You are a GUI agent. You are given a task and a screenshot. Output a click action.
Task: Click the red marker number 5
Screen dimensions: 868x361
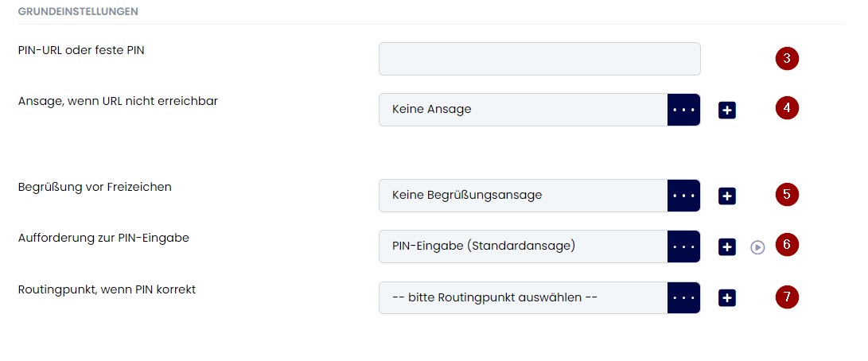(787, 194)
